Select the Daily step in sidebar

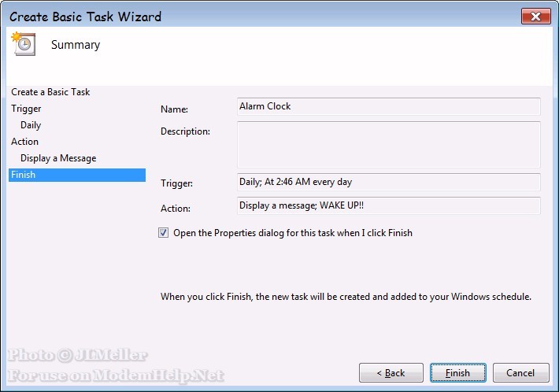[31, 125]
